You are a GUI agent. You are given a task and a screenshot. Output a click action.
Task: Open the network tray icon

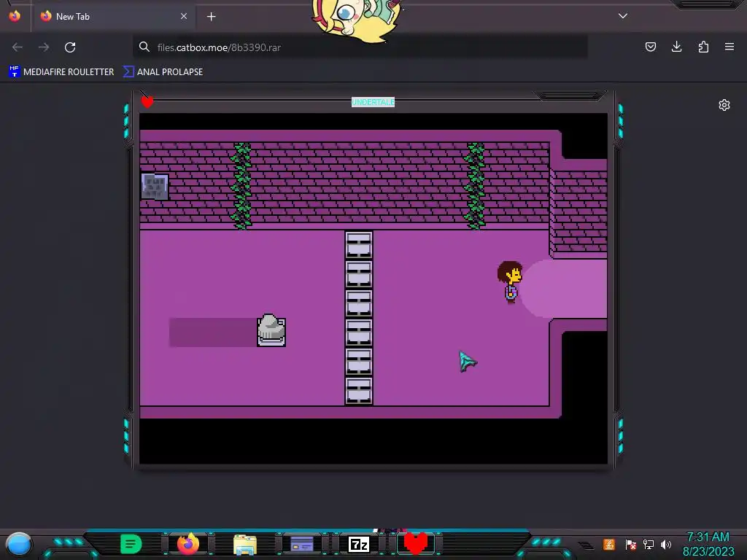click(x=648, y=544)
